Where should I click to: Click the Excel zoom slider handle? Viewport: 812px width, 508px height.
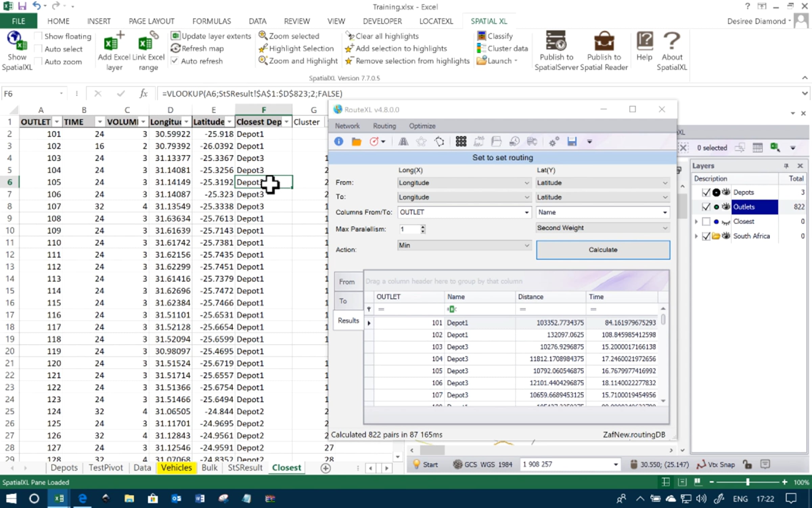tap(748, 482)
